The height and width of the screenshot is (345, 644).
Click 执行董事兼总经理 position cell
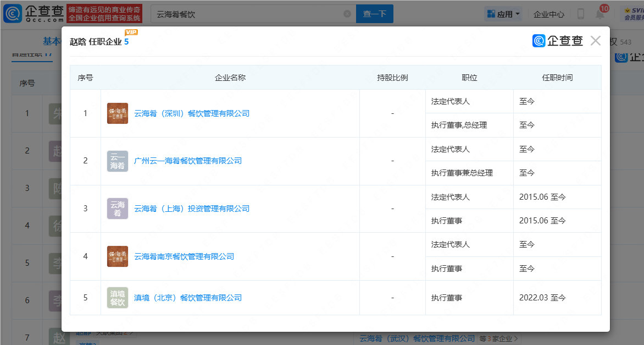tap(469, 173)
